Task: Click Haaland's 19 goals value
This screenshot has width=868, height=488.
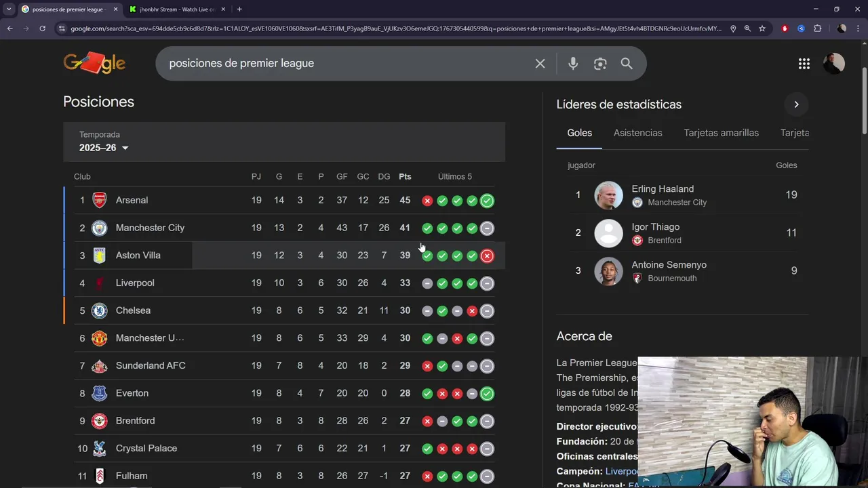Action: point(791,195)
